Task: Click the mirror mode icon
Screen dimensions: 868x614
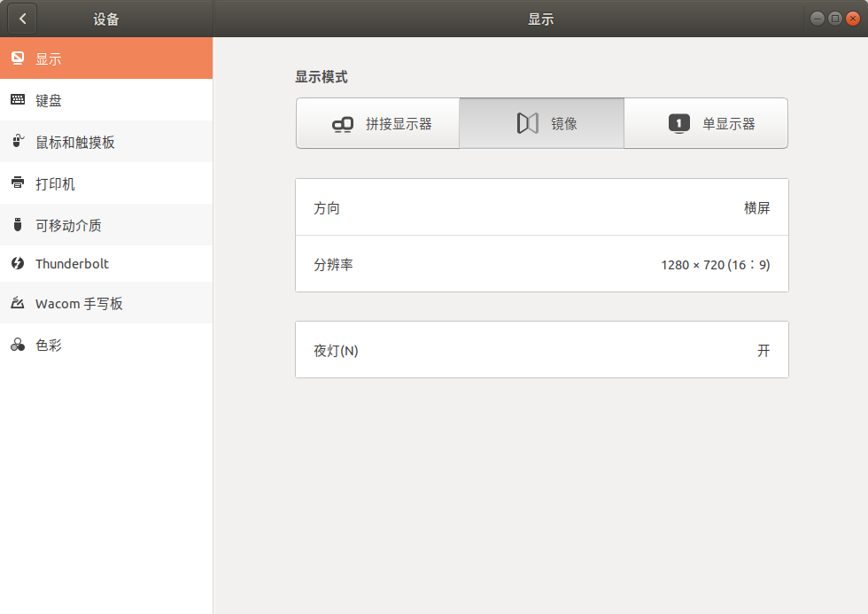Action: (528, 123)
